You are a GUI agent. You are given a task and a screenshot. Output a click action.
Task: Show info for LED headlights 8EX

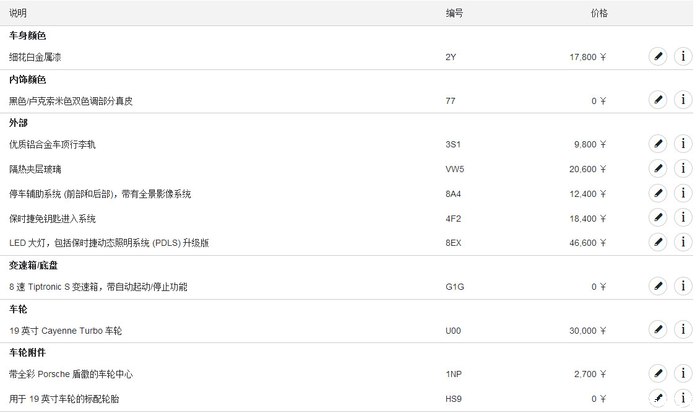tap(683, 242)
